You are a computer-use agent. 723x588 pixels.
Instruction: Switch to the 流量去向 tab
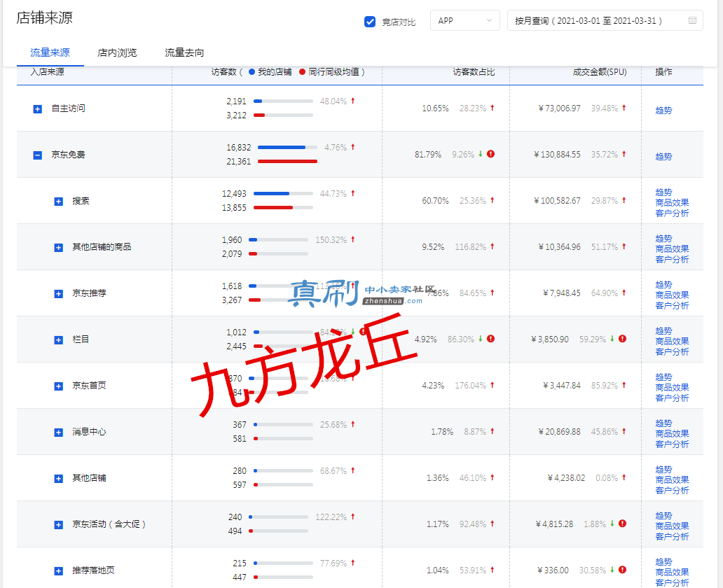pyautogui.click(x=184, y=52)
